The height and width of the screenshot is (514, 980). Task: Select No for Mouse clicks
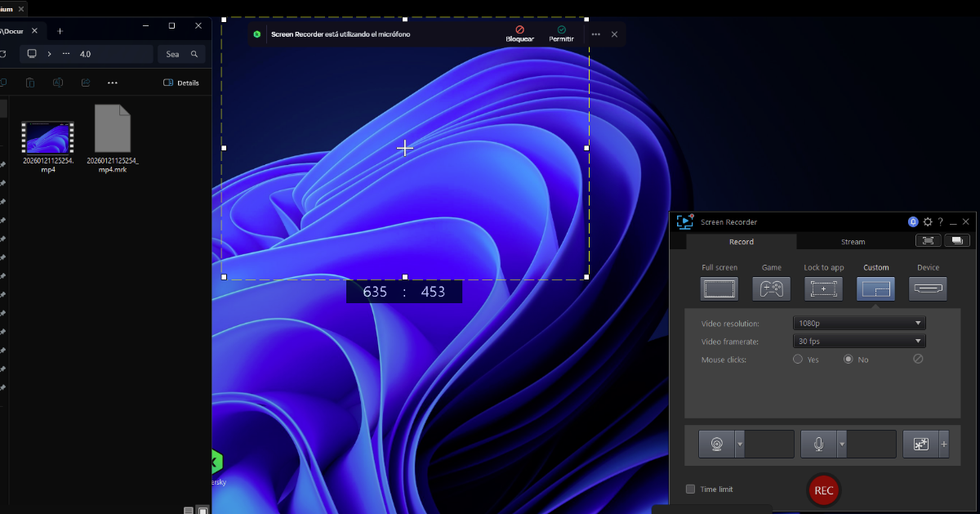[848, 360]
